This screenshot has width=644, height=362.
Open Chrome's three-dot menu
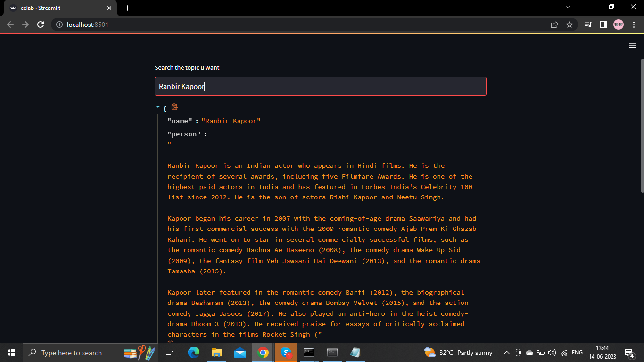pos(633,25)
